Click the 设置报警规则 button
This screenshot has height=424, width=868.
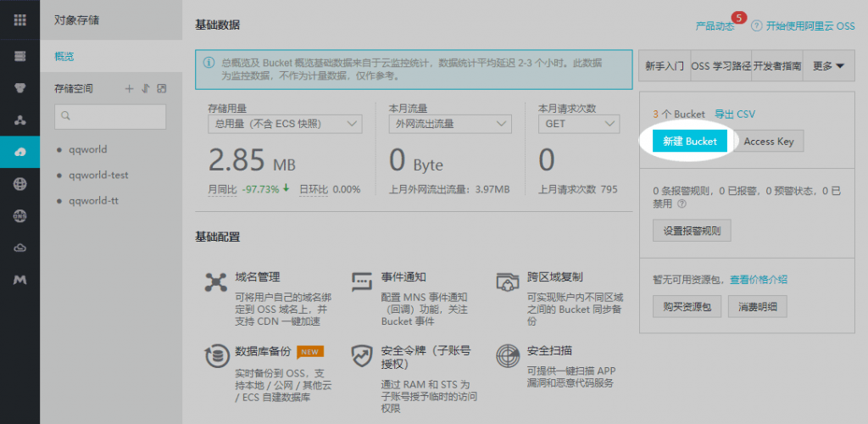(691, 230)
